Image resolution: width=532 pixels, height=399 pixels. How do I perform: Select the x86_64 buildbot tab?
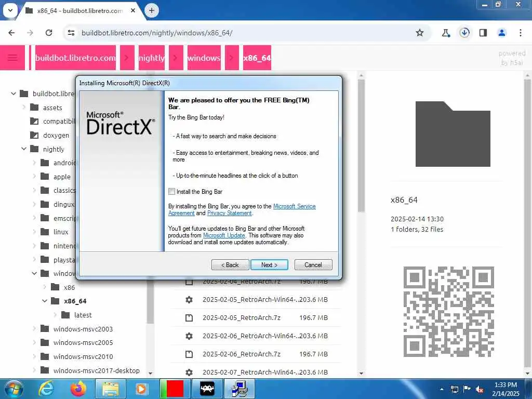tap(81, 10)
